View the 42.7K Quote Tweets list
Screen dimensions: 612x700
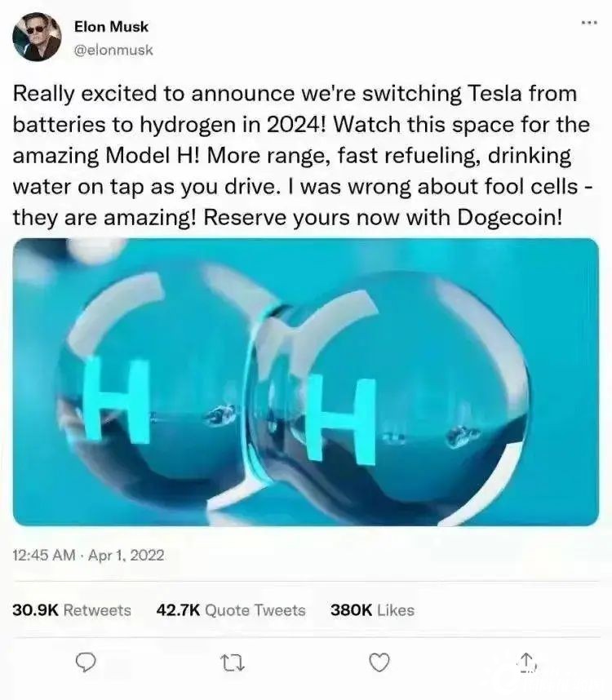231,609
